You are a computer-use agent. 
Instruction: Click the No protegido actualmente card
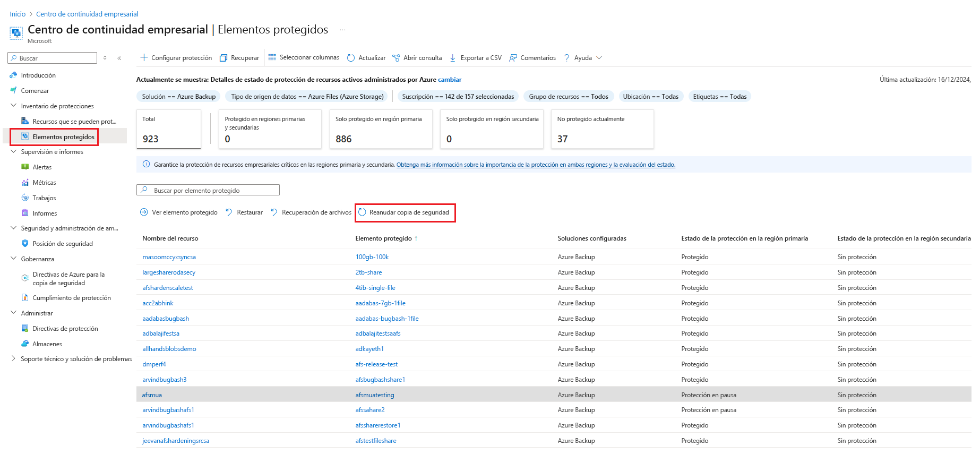click(x=603, y=129)
